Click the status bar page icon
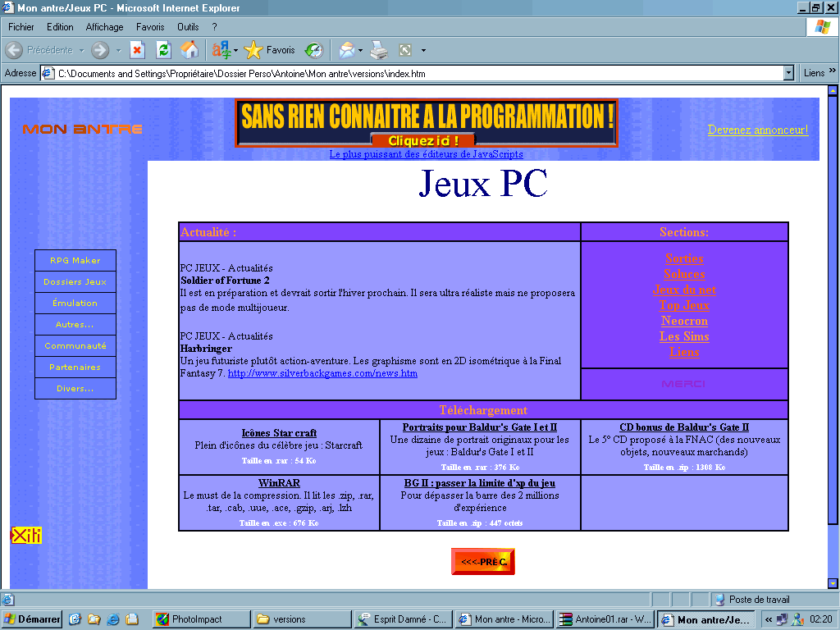The width and height of the screenshot is (840, 630). pos(8,600)
